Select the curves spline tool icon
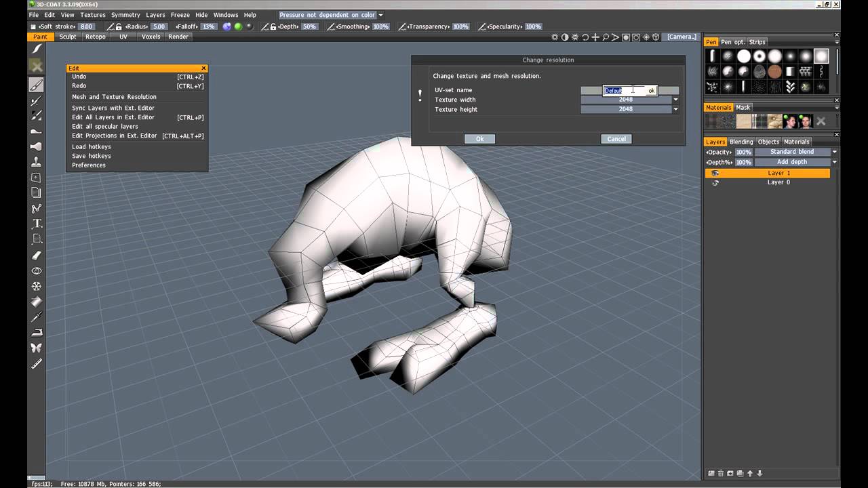This screenshot has width=868, height=488. click(37, 209)
